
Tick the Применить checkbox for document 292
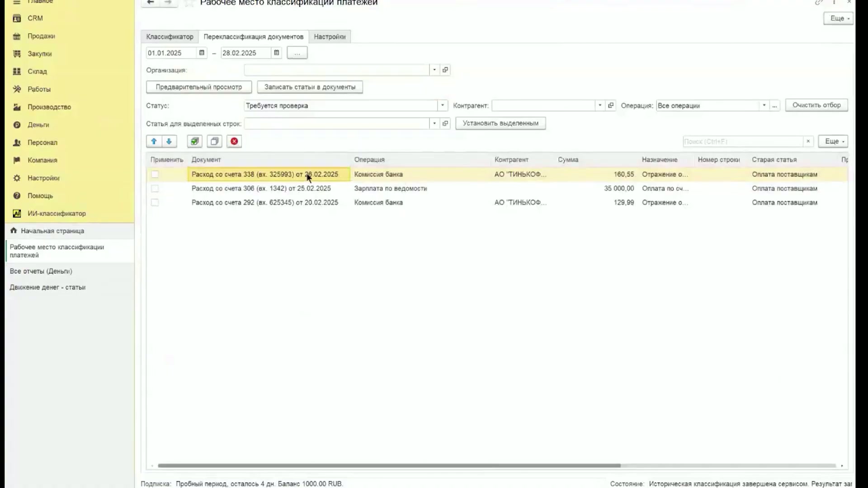click(155, 202)
